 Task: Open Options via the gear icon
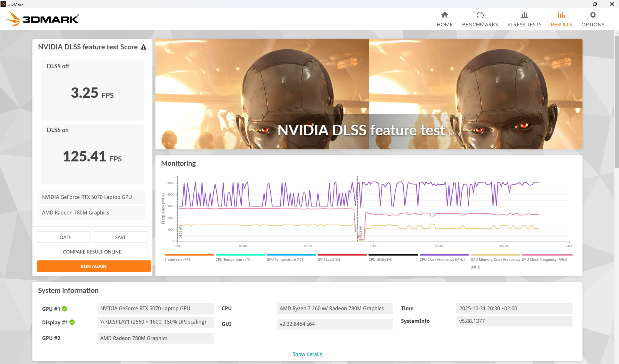coord(593,15)
